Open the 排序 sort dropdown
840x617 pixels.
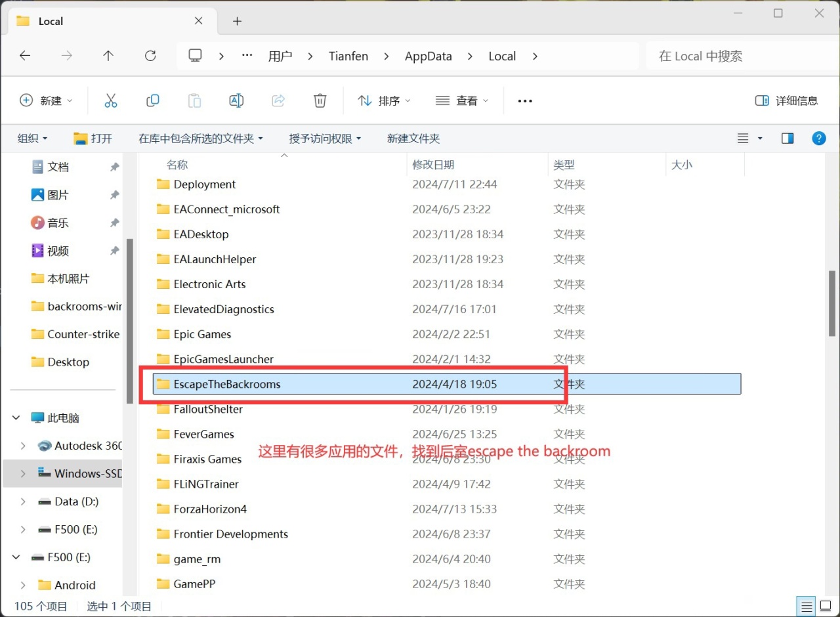pyautogui.click(x=384, y=100)
